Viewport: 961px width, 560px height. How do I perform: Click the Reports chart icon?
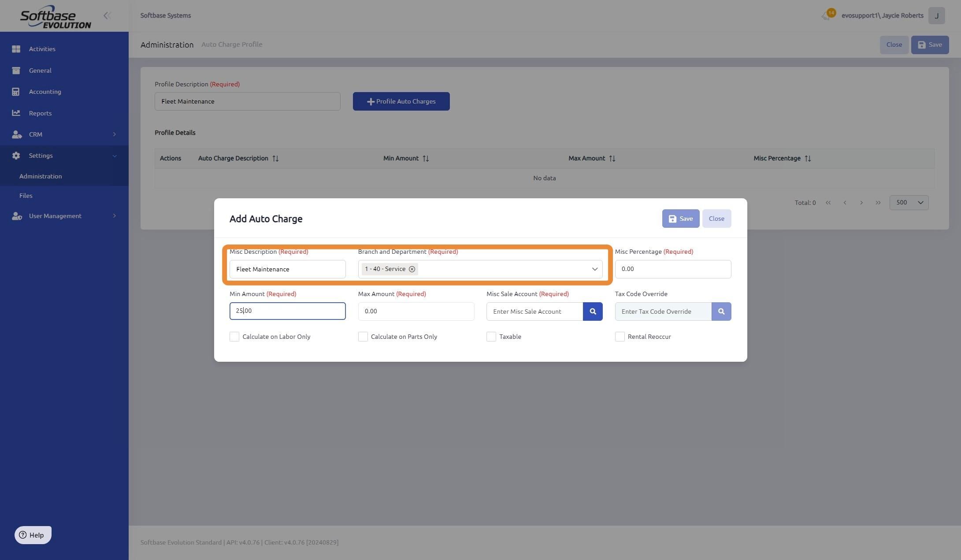(x=16, y=113)
